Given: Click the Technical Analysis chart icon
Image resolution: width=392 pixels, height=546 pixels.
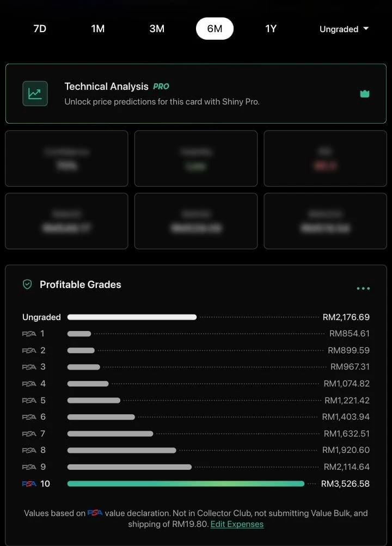Looking at the screenshot, I should point(35,94).
